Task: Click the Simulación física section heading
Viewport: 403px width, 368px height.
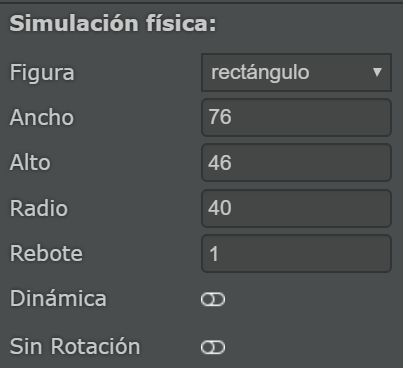Action: tap(113, 24)
